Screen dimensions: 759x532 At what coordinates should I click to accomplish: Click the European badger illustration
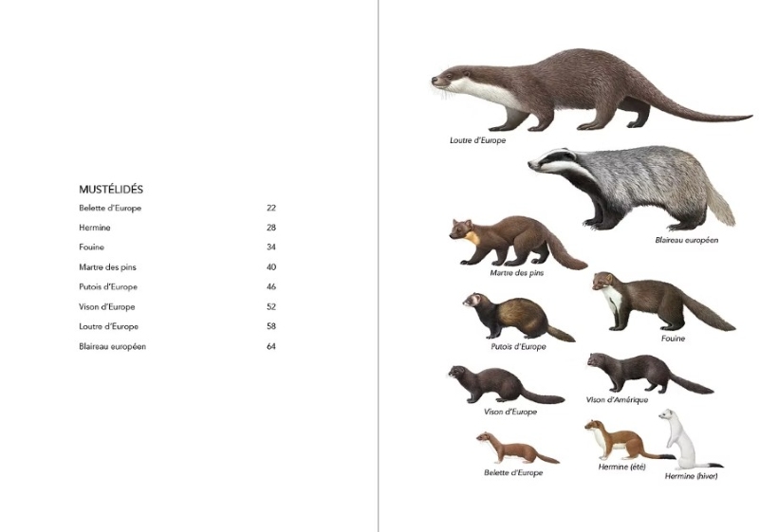tap(632, 189)
